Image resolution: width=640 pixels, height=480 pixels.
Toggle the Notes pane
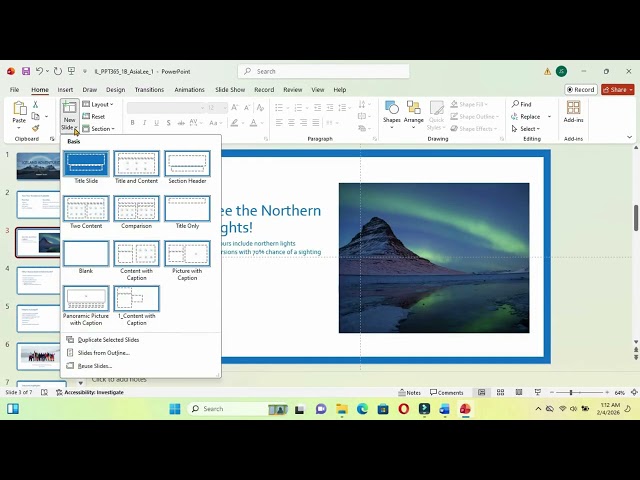click(409, 393)
